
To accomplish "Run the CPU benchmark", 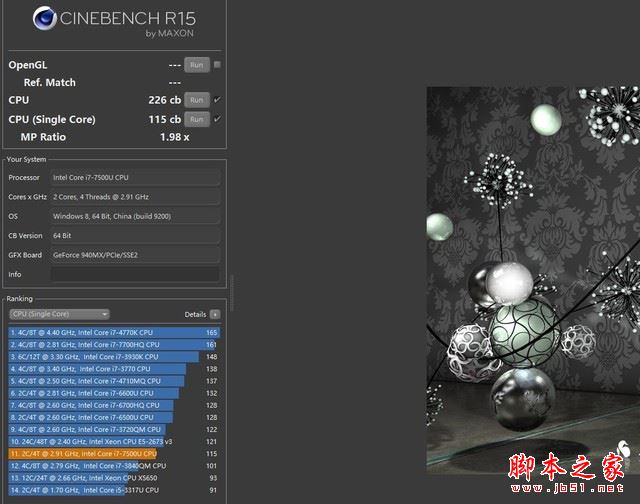I will click(x=197, y=100).
